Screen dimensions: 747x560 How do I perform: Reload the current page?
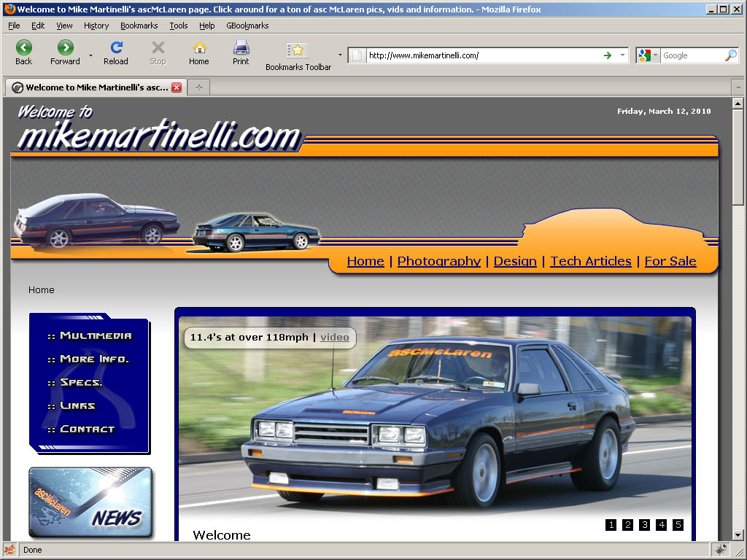point(116,52)
